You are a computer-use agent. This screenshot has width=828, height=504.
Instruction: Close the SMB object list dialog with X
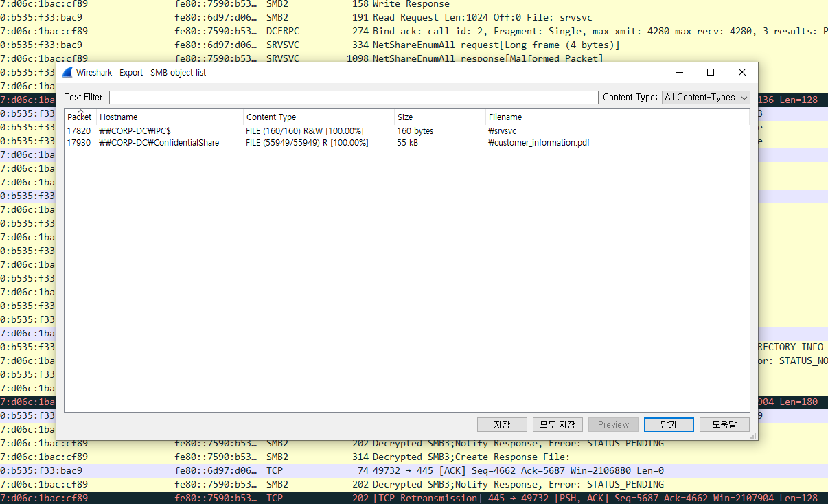(x=742, y=72)
